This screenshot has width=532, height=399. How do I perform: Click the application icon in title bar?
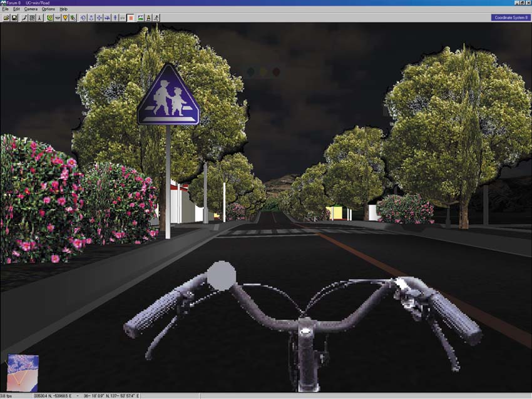3,3
